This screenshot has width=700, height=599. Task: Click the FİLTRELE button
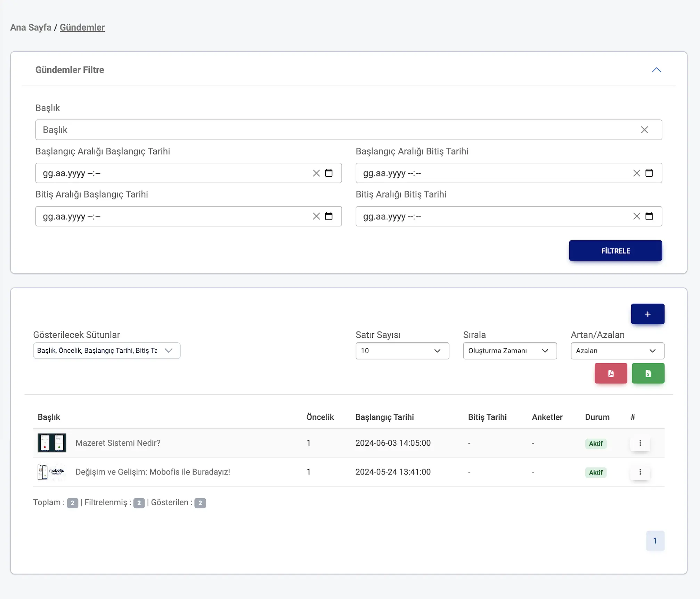(x=616, y=250)
